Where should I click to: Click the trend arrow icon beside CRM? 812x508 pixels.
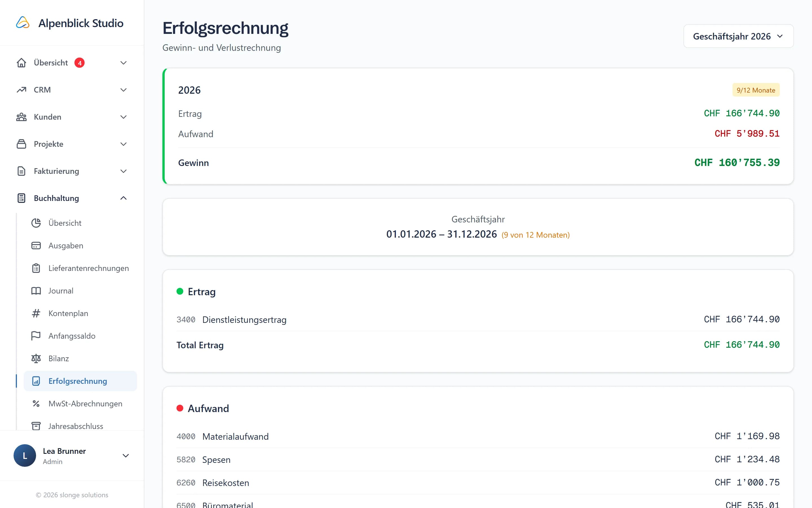coord(21,90)
